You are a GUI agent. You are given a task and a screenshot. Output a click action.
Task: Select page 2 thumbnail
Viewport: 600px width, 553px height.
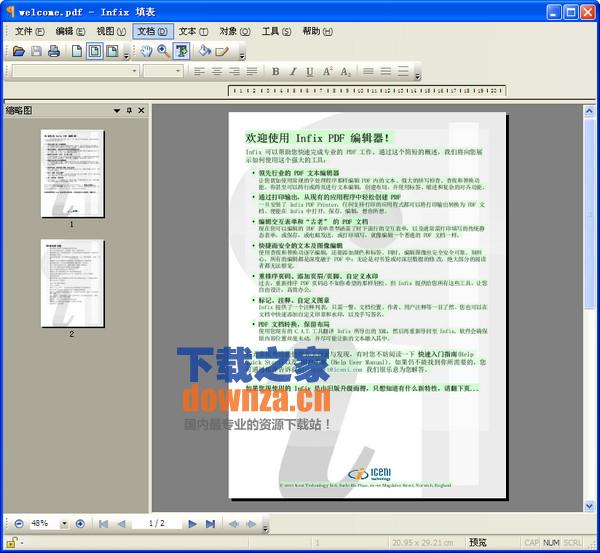(x=72, y=283)
